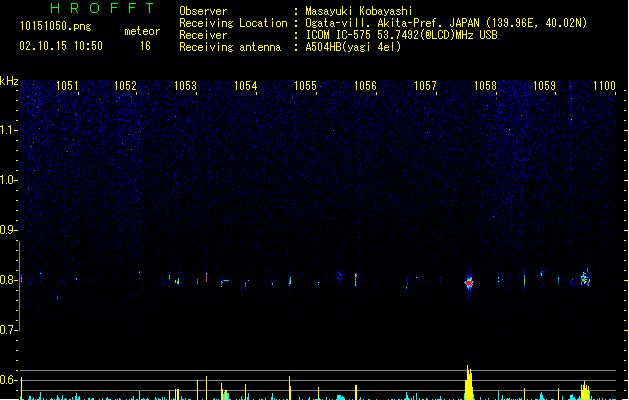Click the kHz axis unit label
The height and width of the screenshot is (400, 629).
9,81
